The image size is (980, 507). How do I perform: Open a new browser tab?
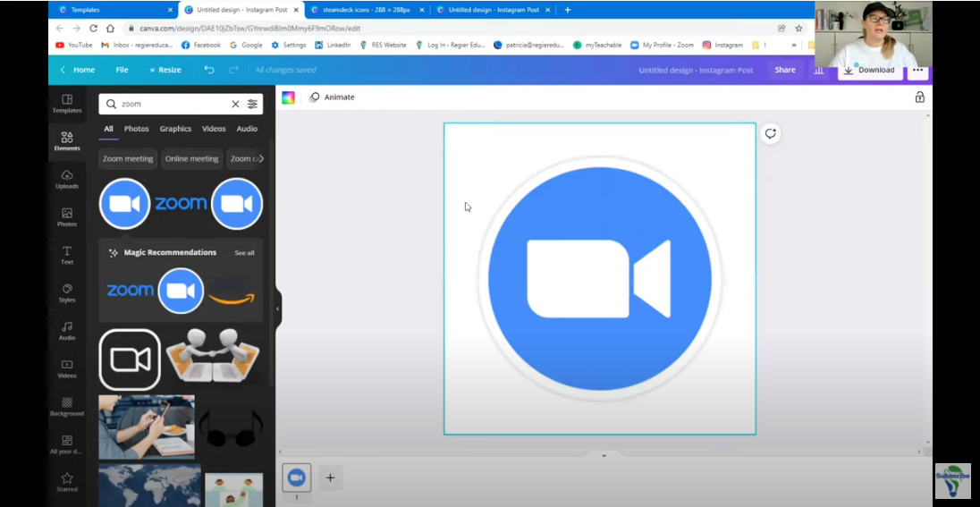(x=568, y=10)
